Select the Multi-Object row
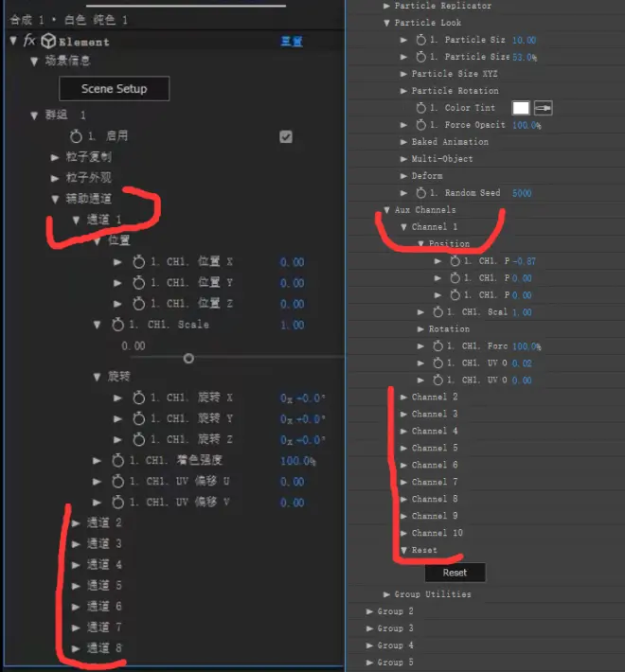Screen dimensions: 625x672 click(x=442, y=159)
